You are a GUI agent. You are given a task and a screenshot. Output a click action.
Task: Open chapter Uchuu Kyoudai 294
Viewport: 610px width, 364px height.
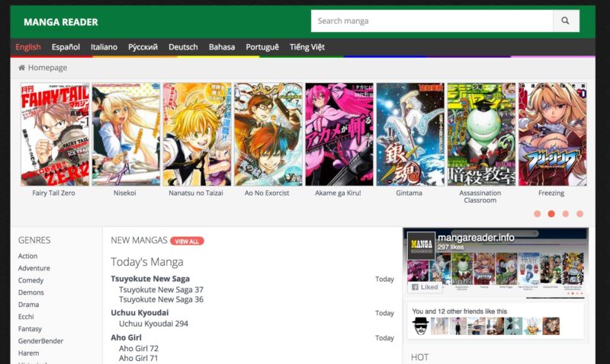tap(154, 324)
